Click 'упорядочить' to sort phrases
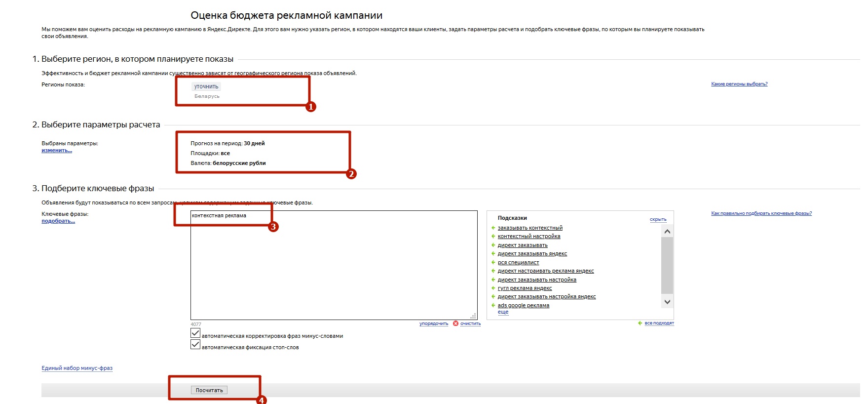This screenshot has height=404, width=868. [x=434, y=323]
